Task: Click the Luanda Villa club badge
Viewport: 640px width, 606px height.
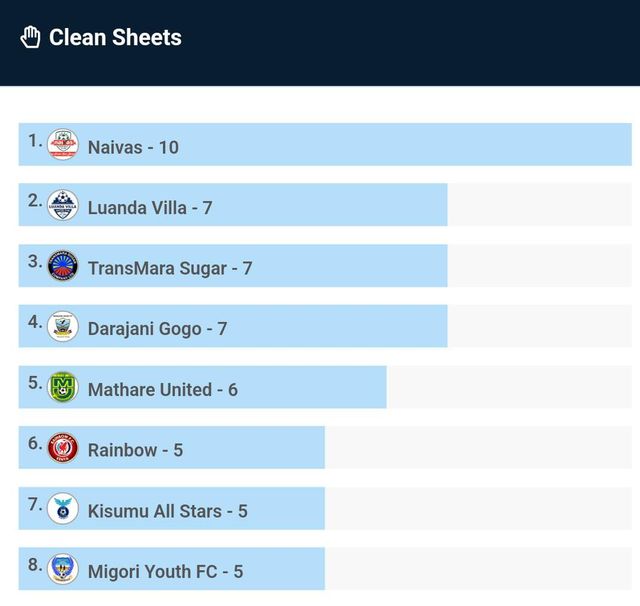Action: click(63, 206)
